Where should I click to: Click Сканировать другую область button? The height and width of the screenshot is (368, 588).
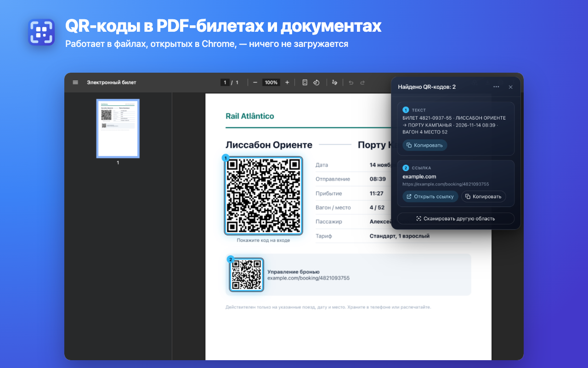pos(456,218)
